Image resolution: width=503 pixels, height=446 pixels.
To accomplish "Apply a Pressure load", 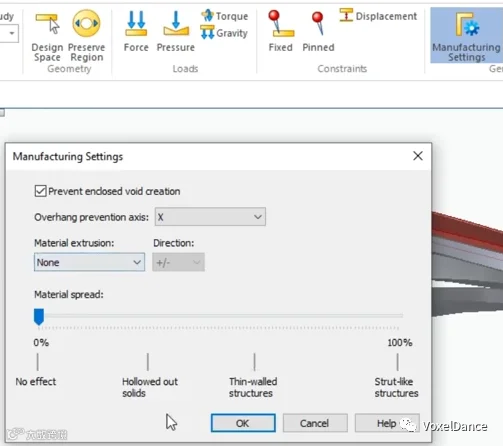I will click(176, 32).
